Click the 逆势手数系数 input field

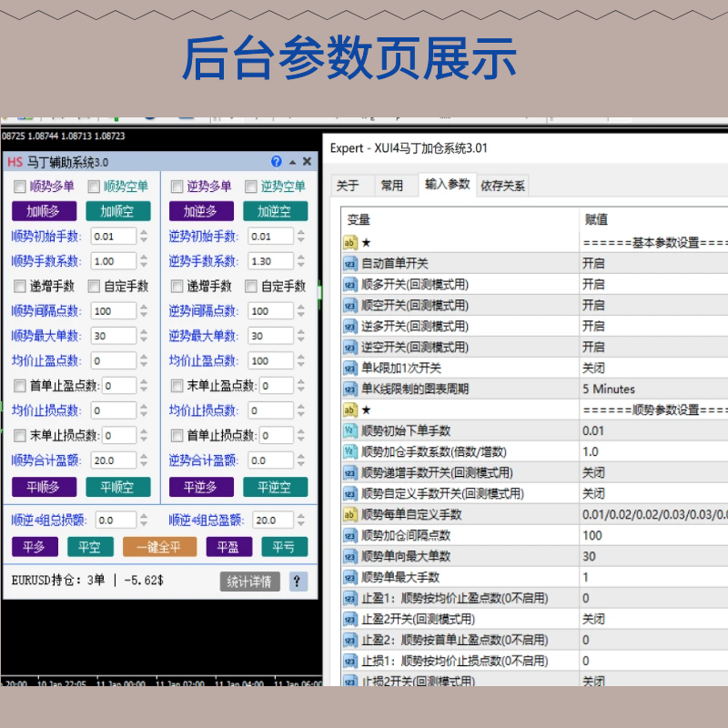coord(262,261)
